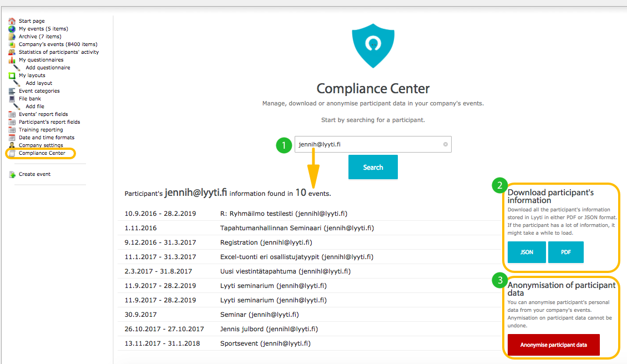The height and width of the screenshot is (364, 627).
Task: Click the Company settings person icon
Action: (12, 145)
